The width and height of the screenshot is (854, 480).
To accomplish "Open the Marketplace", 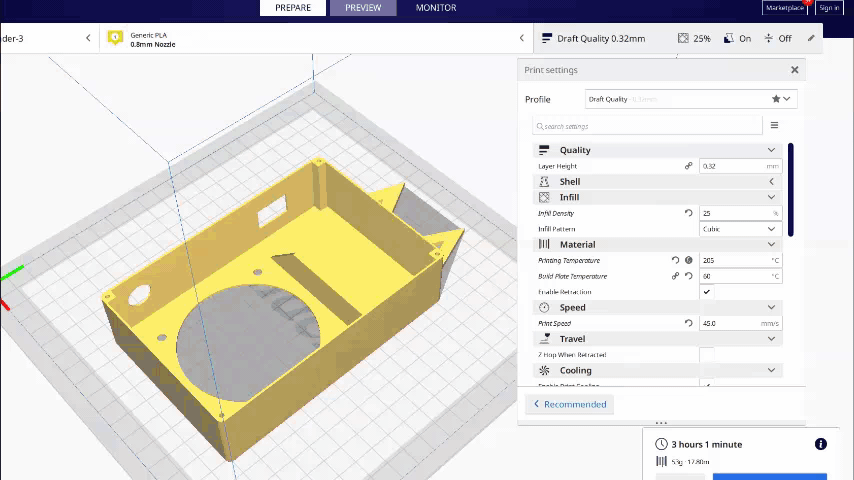I will (784, 8).
